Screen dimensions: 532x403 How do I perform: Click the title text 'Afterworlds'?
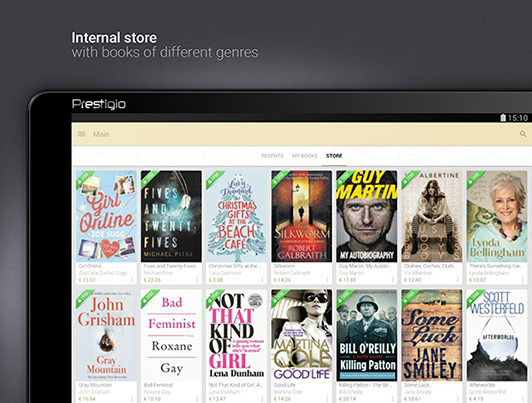click(482, 385)
